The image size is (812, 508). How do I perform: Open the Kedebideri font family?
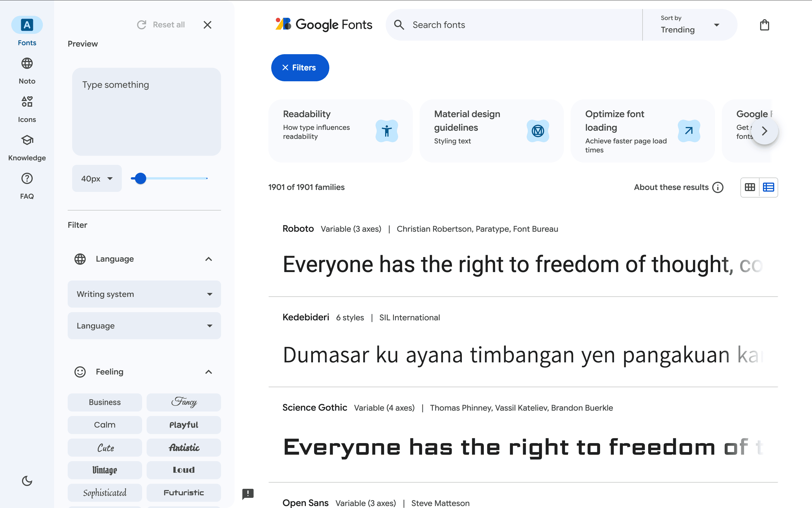pyautogui.click(x=306, y=317)
